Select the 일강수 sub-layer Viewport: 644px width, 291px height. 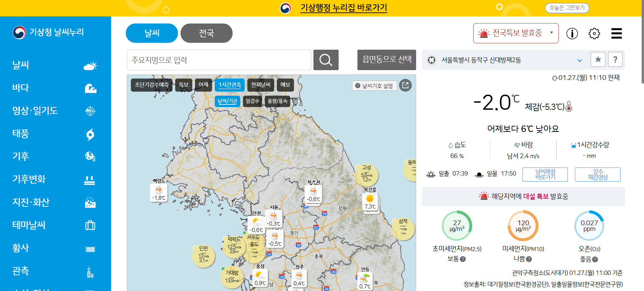tap(252, 101)
